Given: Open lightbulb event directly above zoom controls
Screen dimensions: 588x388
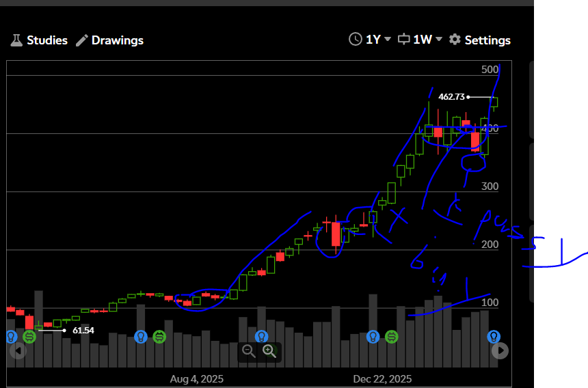Looking at the screenshot, I should [261, 337].
